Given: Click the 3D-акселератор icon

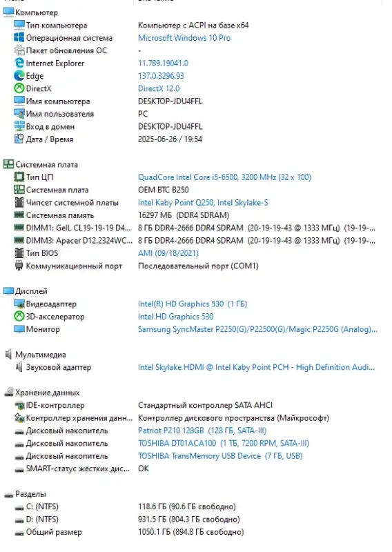Looking at the screenshot, I should coord(19,317).
